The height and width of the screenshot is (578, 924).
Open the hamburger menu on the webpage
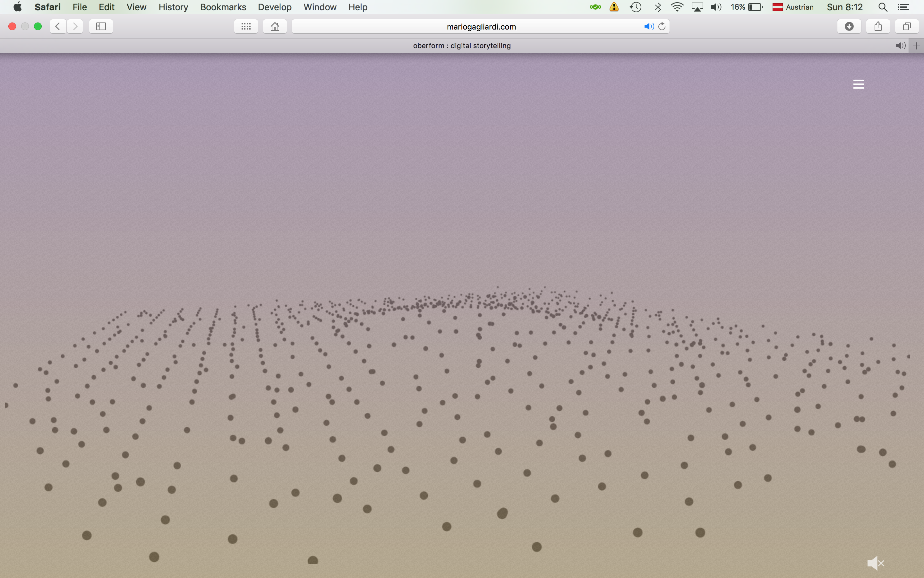[858, 84]
